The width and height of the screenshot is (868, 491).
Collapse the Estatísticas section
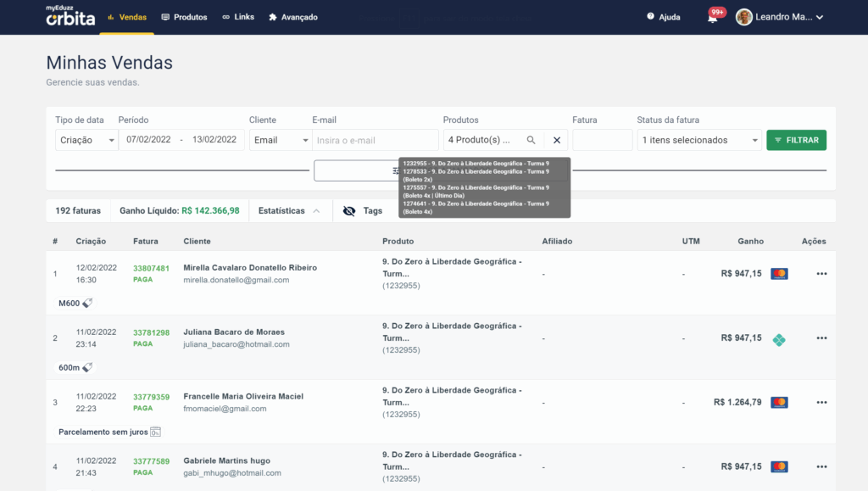tap(290, 211)
